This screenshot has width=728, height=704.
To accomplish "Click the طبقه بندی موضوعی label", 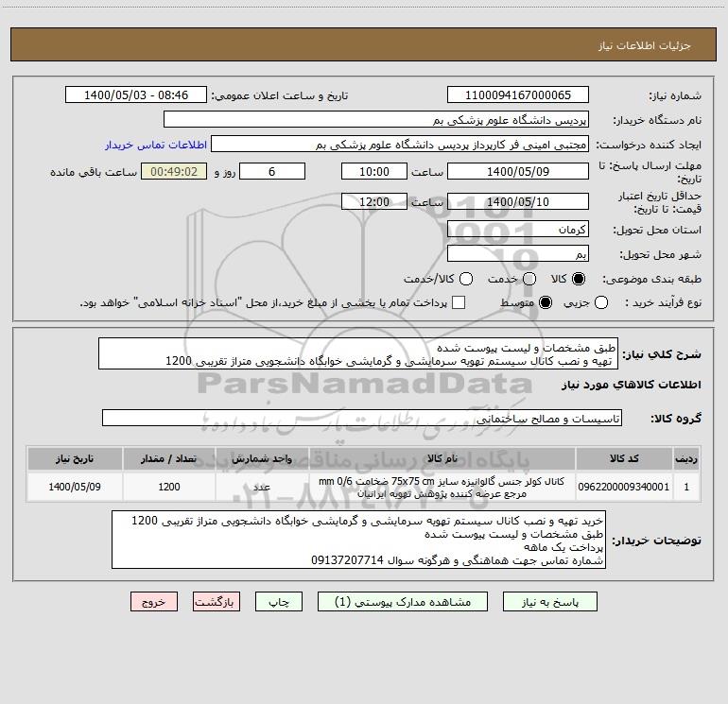I will (651, 280).
